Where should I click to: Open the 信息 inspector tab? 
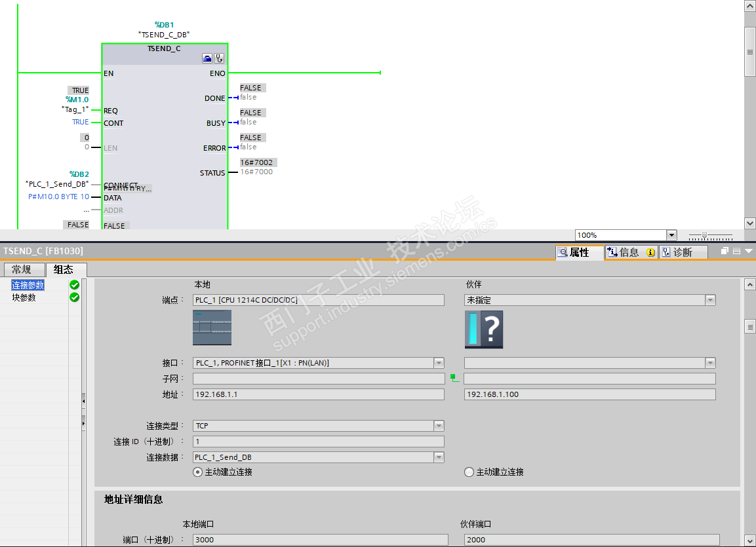[631, 252]
